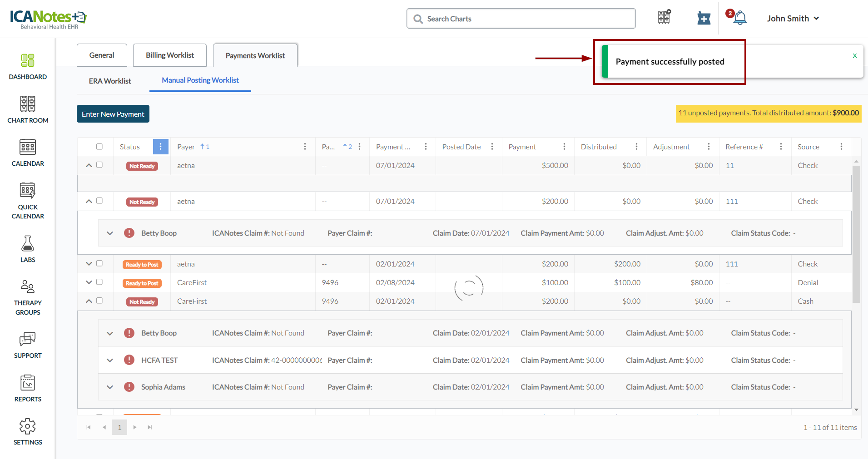Toggle the select-all header checkbox
Screen dimensions: 868x459
click(x=99, y=147)
